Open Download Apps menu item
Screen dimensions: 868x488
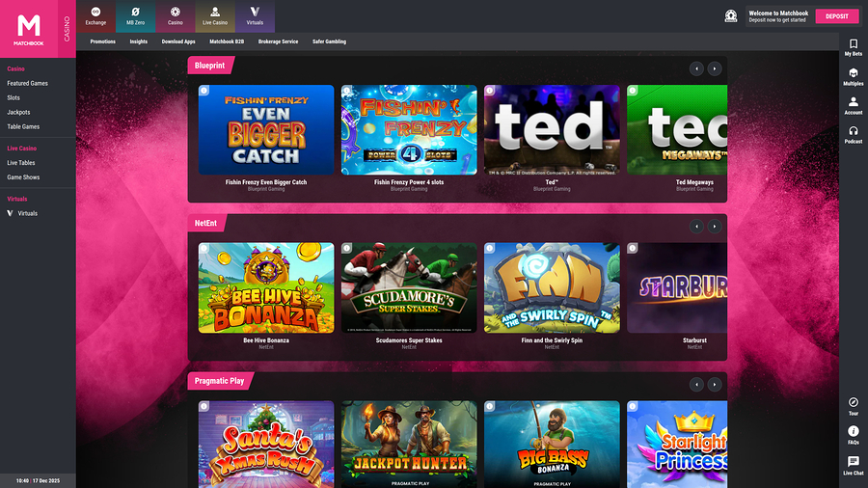coord(178,41)
